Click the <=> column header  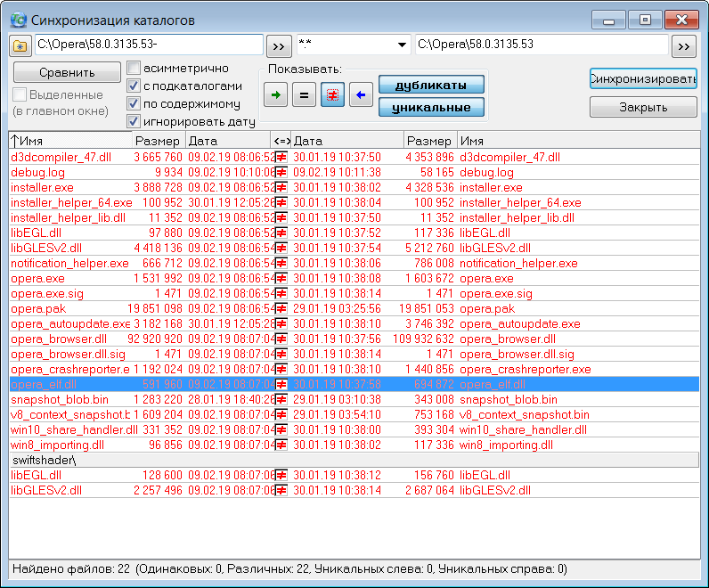pos(281,141)
